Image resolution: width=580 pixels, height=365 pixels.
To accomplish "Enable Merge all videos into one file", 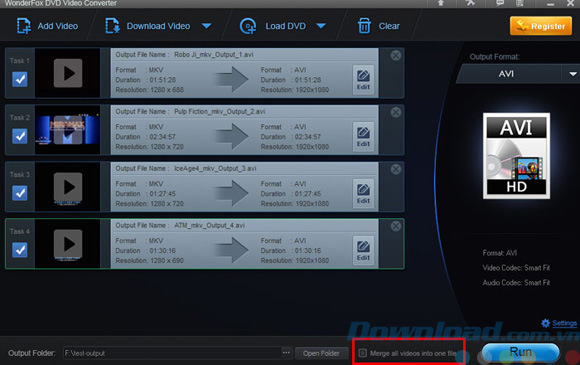I will point(363,353).
